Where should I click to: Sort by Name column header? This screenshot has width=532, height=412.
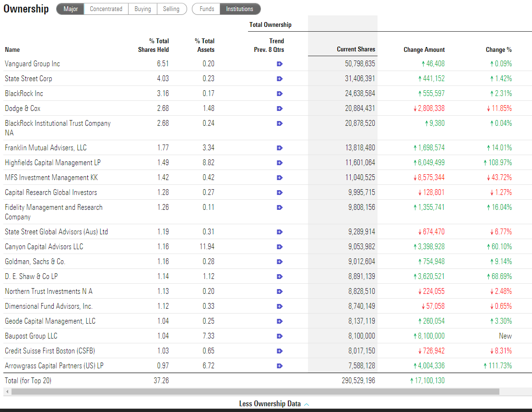point(12,49)
